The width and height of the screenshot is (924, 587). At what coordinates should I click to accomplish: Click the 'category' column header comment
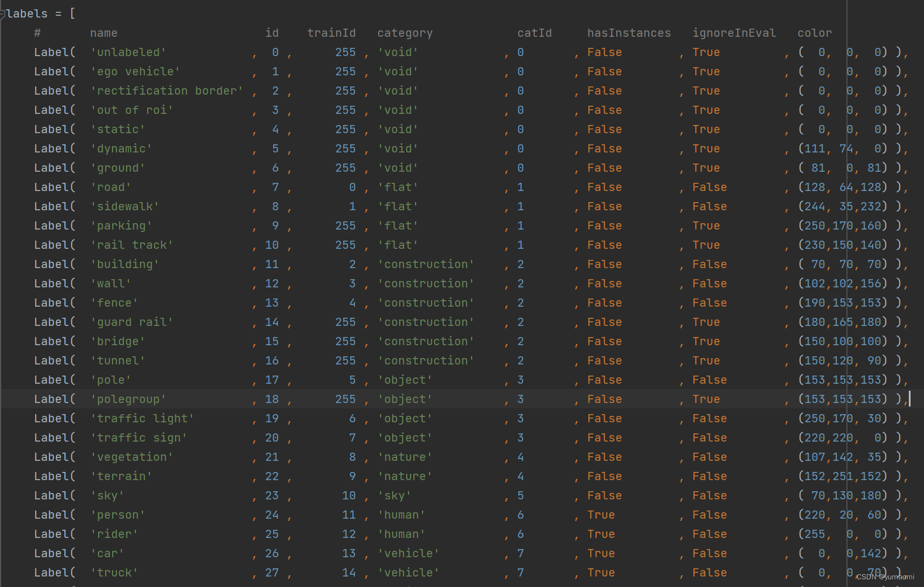pos(405,33)
